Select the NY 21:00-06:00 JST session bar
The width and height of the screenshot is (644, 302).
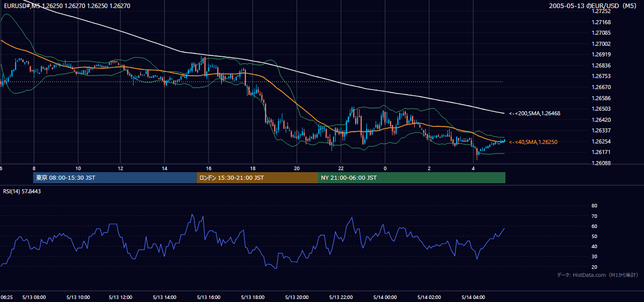click(412, 178)
